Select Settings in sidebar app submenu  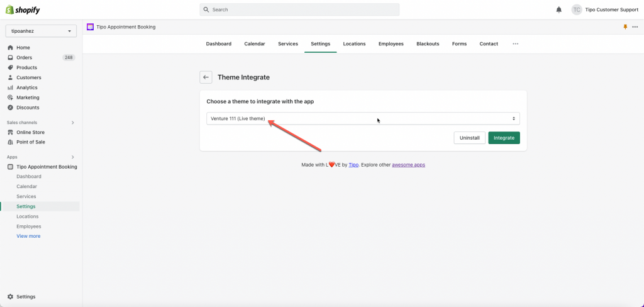point(26,206)
